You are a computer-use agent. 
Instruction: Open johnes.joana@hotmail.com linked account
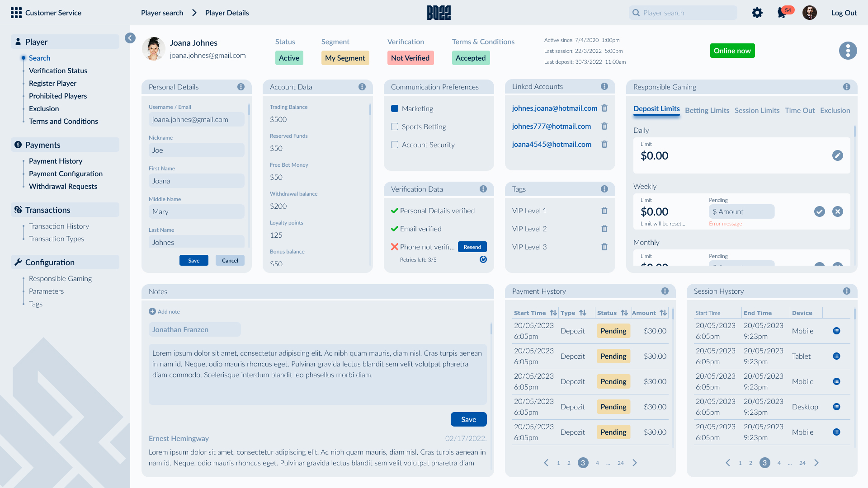[554, 108]
